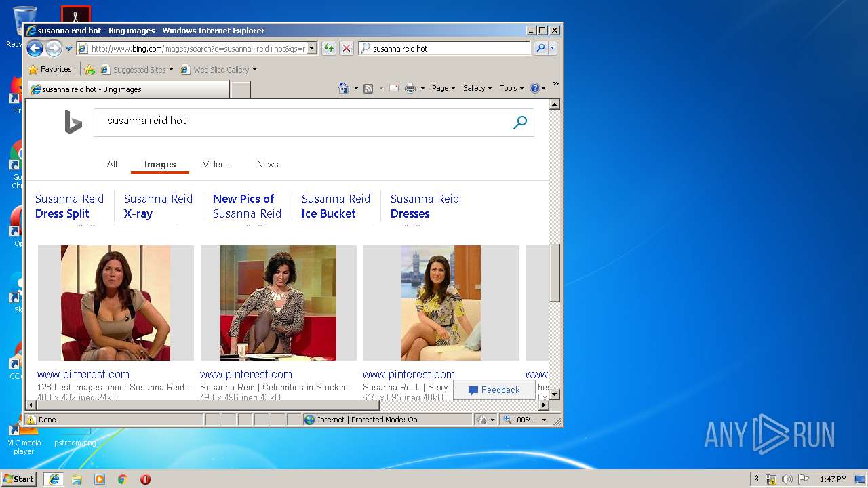The image size is (868, 488).
Task: Open the Favorites star button
Action: click(50, 69)
